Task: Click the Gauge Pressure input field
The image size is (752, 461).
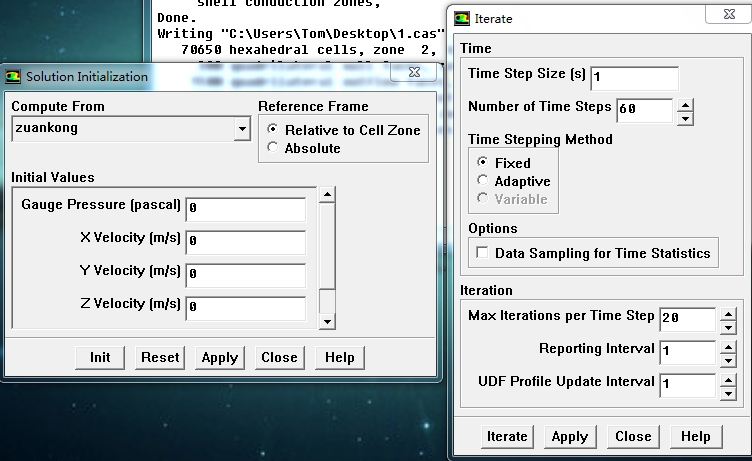Action: pyautogui.click(x=245, y=209)
